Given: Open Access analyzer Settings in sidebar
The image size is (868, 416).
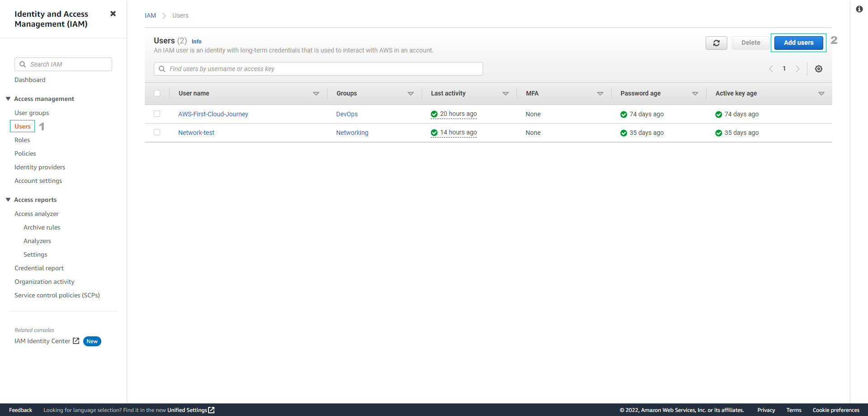Looking at the screenshot, I should [x=35, y=254].
